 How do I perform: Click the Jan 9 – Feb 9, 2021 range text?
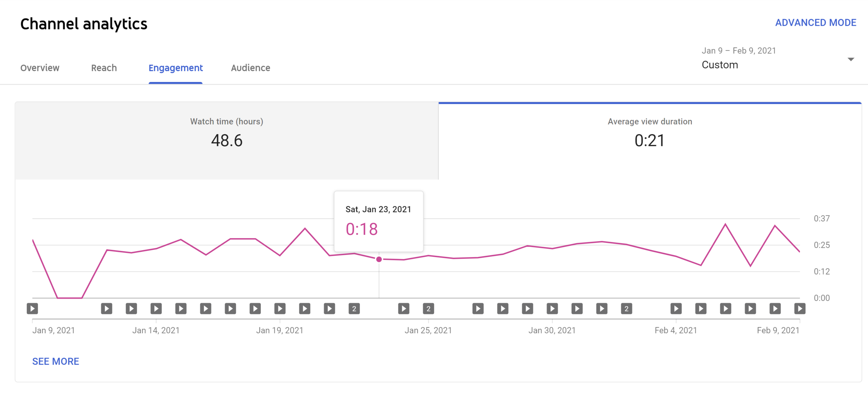click(x=739, y=51)
